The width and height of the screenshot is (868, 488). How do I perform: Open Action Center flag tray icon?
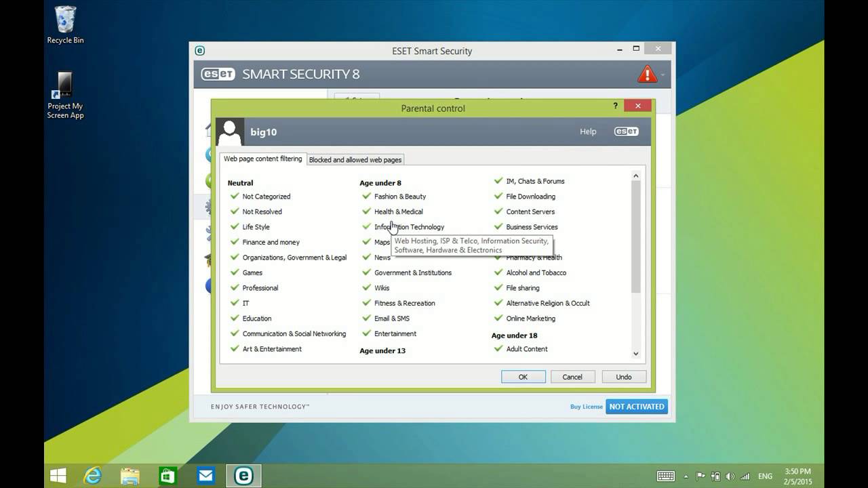pos(701,476)
